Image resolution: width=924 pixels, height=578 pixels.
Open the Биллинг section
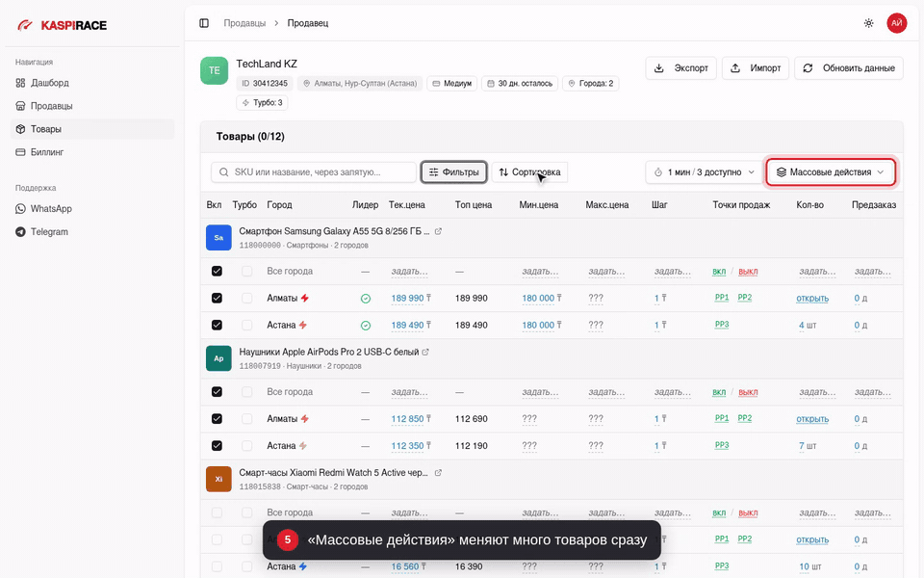pyautogui.click(x=92, y=152)
